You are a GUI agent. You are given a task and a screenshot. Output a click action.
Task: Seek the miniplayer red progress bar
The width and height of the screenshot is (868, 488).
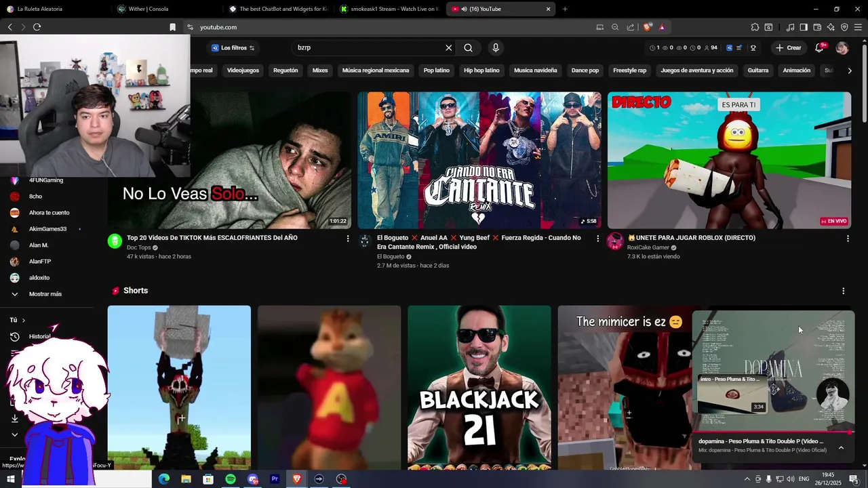[x=773, y=432]
